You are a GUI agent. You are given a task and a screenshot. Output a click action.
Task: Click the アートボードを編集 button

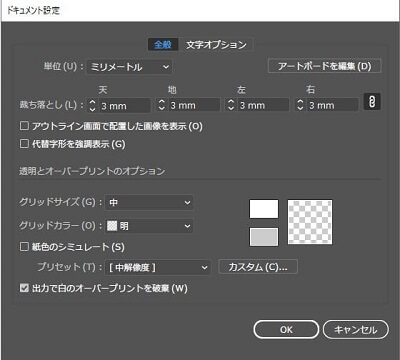(x=325, y=66)
